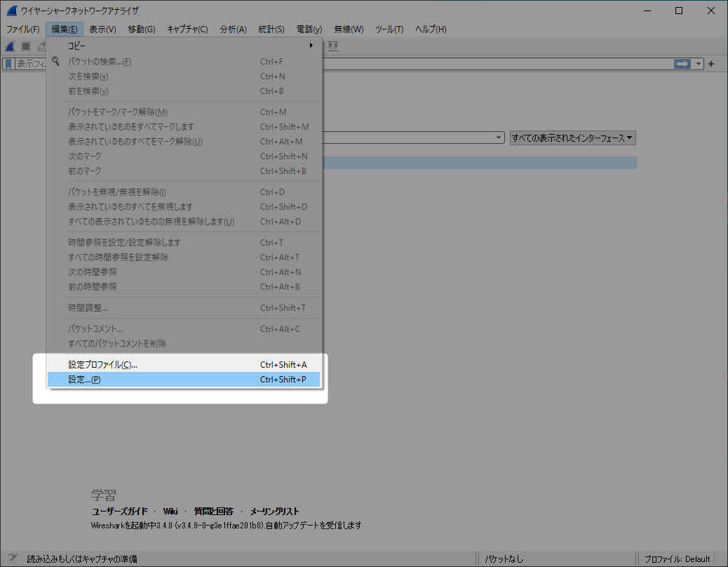Image resolution: width=728 pixels, height=567 pixels.
Task: Open すべての表示されたインターフェース dropdown
Action: click(x=572, y=138)
